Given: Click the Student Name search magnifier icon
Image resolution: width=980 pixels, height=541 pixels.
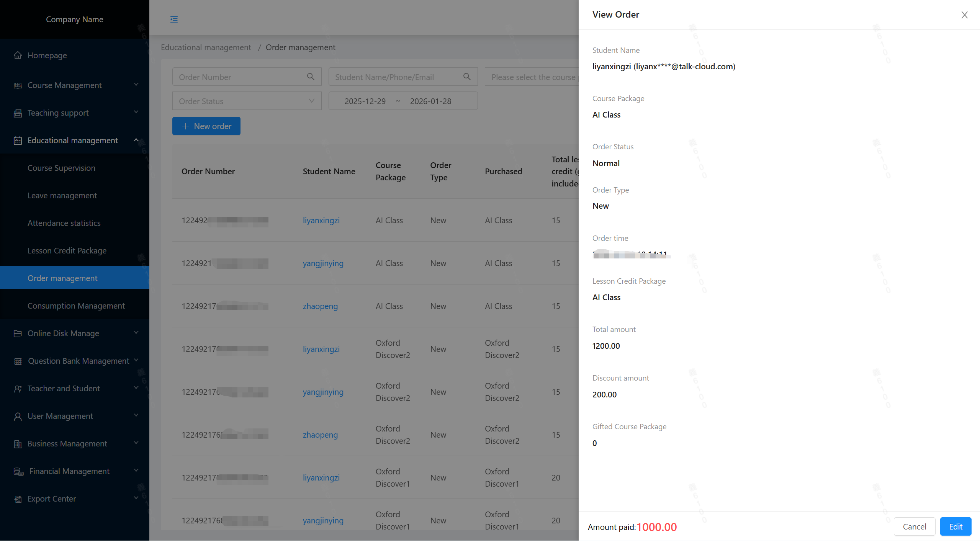Looking at the screenshot, I should [467, 77].
